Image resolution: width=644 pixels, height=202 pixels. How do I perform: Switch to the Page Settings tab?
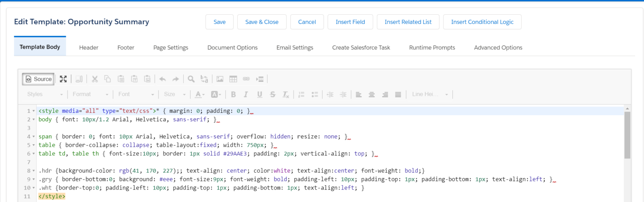[171, 47]
